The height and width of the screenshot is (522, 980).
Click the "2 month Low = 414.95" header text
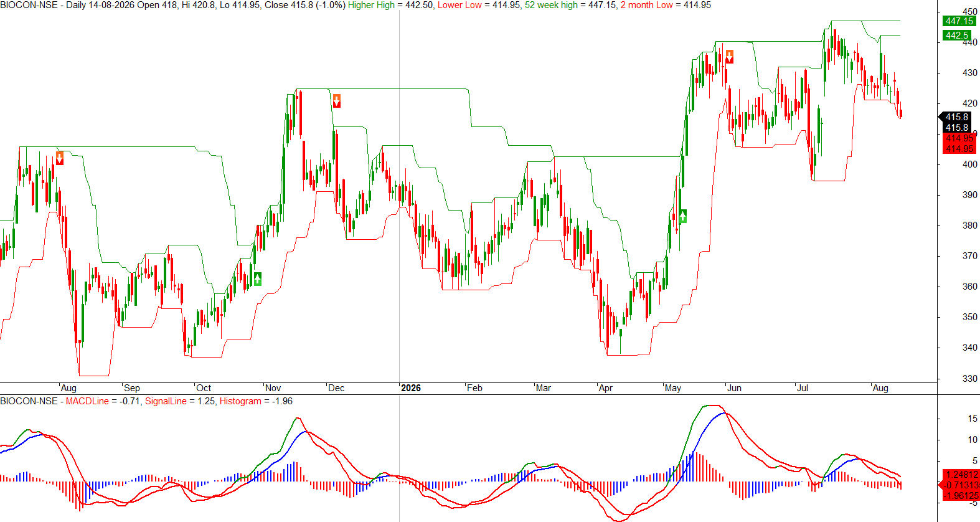pos(666,5)
